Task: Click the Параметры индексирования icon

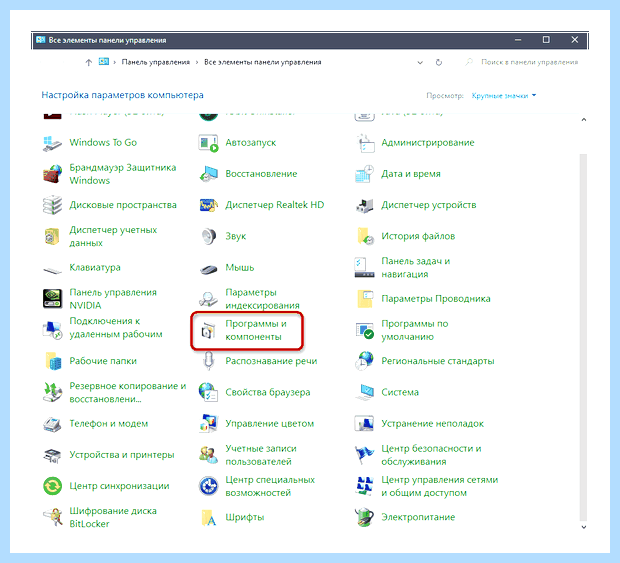Action: point(208,299)
